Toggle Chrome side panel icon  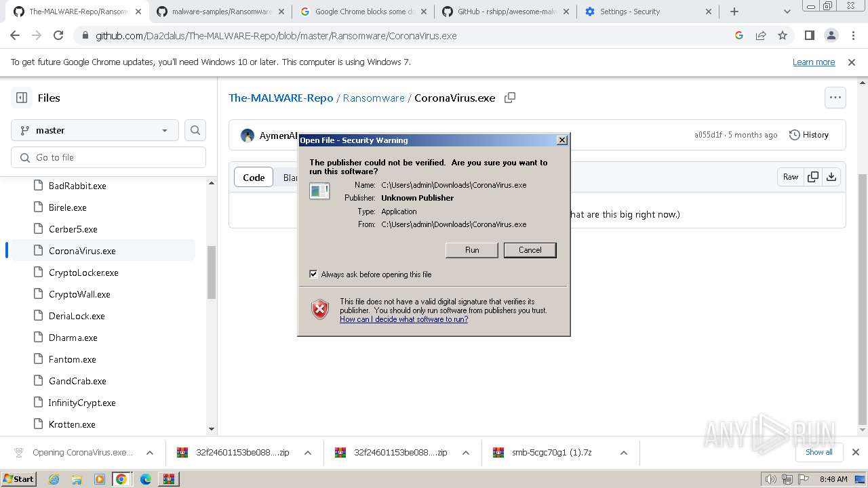tap(809, 36)
